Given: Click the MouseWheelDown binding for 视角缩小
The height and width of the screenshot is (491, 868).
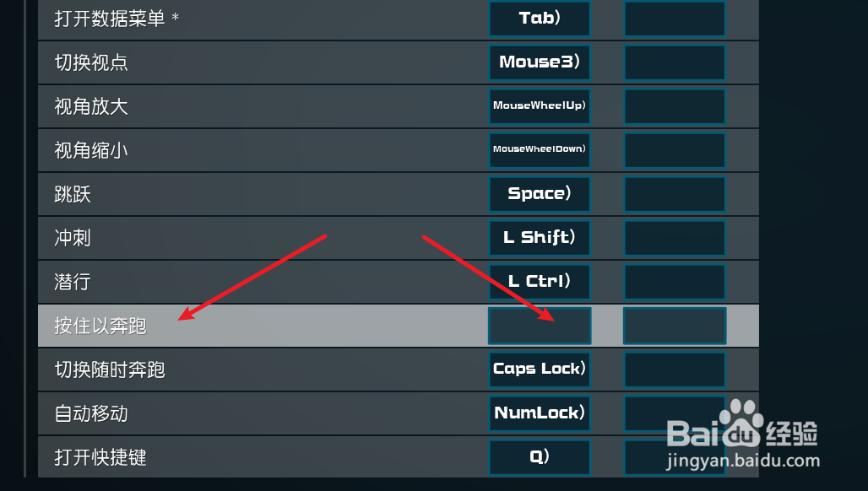Looking at the screenshot, I should pos(540,150).
